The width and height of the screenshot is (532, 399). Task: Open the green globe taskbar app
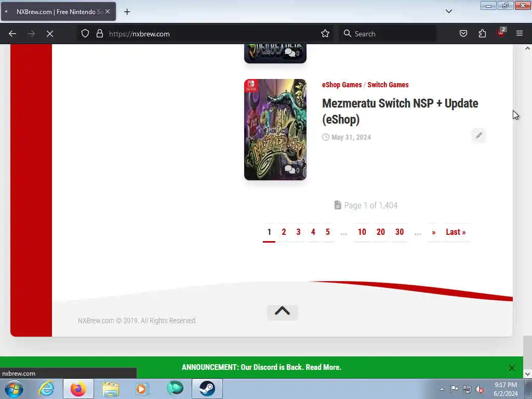175,389
